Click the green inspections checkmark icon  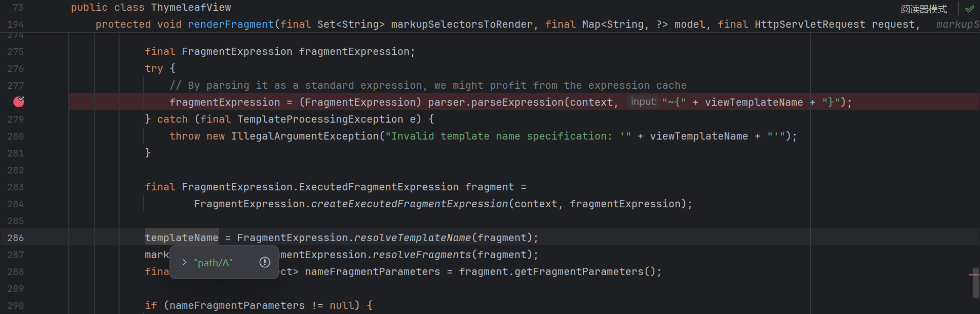coord(969,9)
